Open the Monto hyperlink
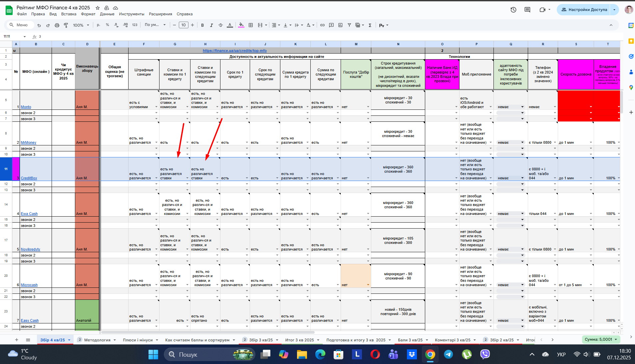 [x=26, y=107]
